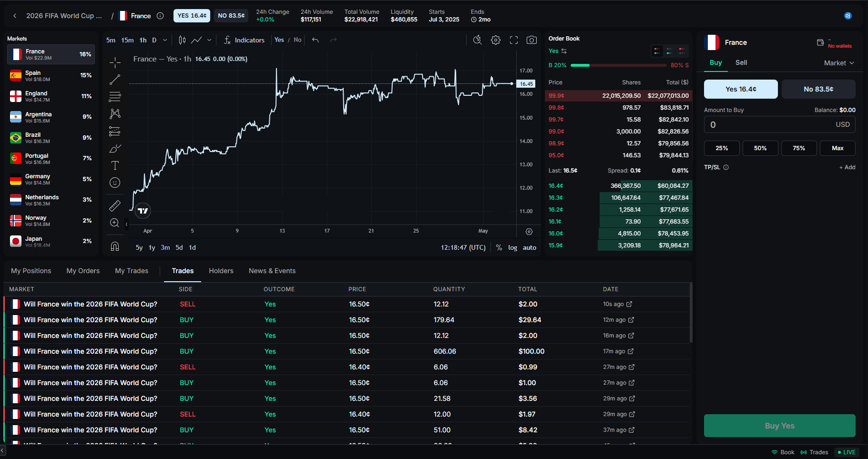Viewport: 868px width, 459px height.
Task: Set chart interval to 15m
Action: [x=127, y=40]
